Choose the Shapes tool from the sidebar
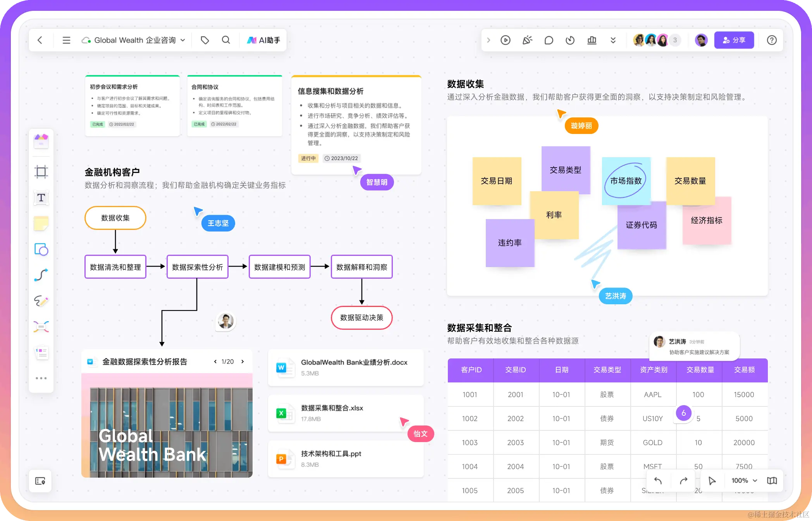The image size is (812, 521). pyautogui.click(x=41, y=249)
